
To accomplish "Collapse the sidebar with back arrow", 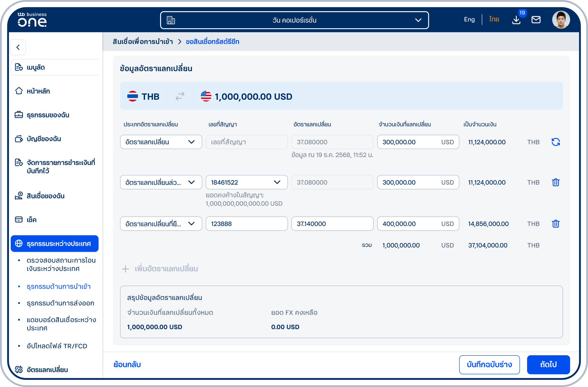I will point(18,47).
